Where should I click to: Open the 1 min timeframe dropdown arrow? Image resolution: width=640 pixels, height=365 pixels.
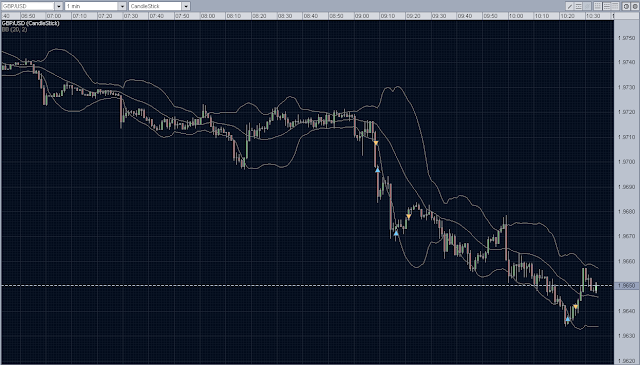(122, 6)
